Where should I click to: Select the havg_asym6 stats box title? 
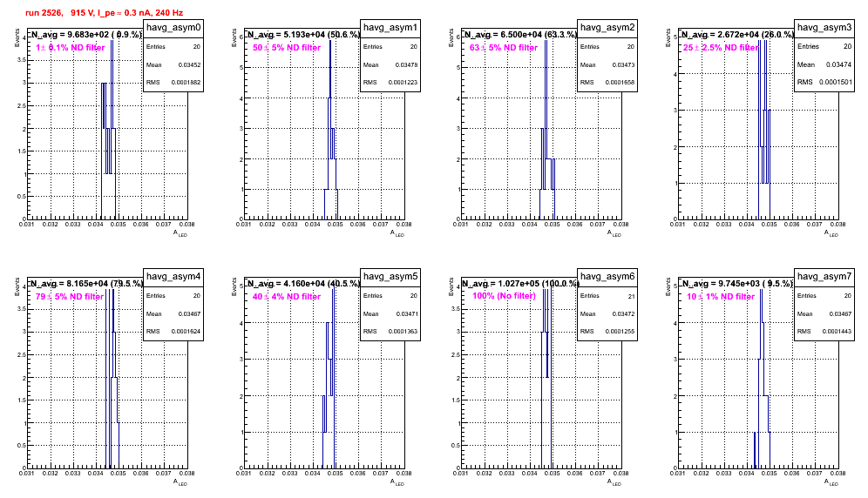[607, 277]
